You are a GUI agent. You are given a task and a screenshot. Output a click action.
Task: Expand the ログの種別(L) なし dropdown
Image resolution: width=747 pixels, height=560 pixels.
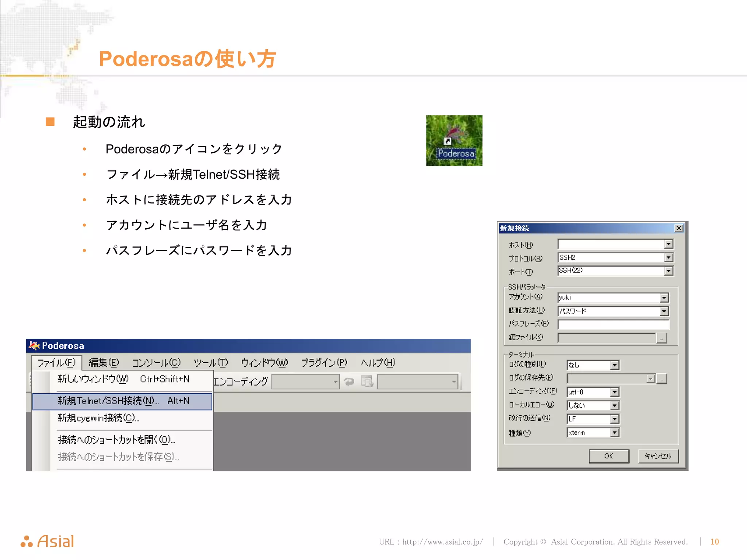(615, 365)
